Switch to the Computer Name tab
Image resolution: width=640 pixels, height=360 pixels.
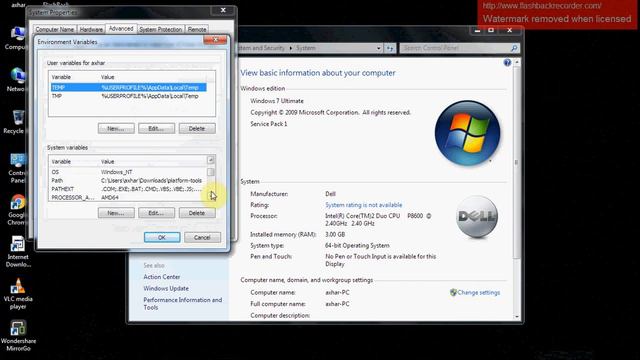[55, 29]
